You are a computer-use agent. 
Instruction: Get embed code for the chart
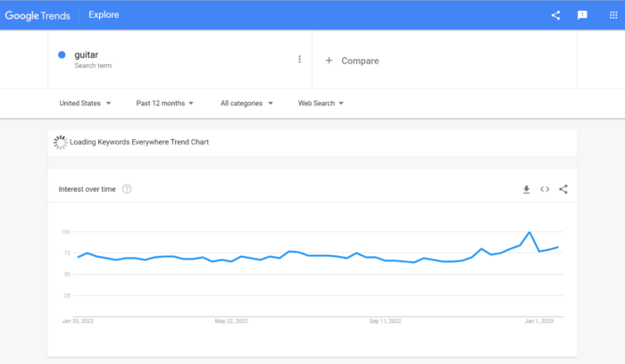(x=545, y=189)
